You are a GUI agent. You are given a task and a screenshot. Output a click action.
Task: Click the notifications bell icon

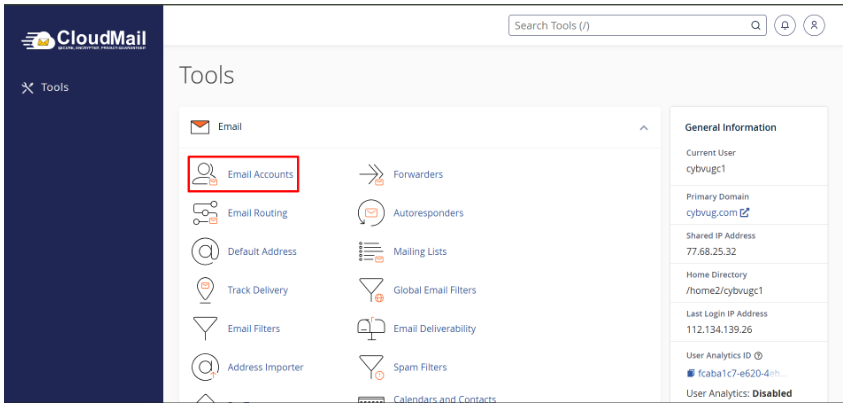(785, 26)
